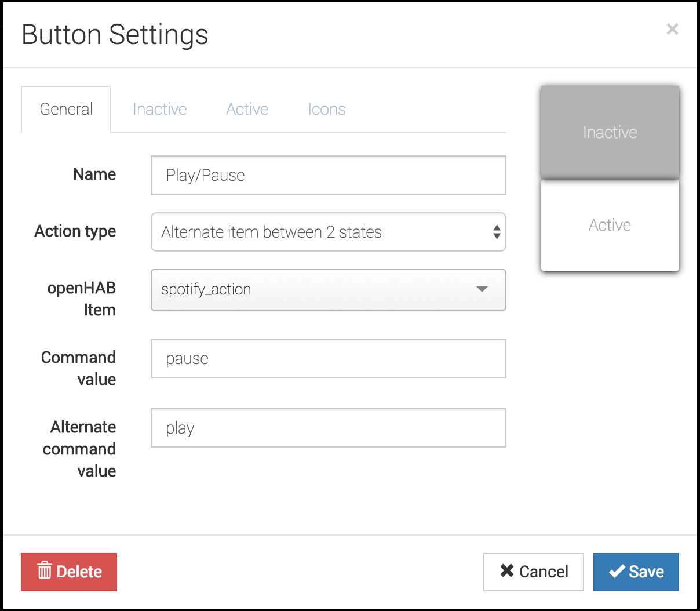
Task: Focus the Alternate command value field
Action: tap(328, 428)
